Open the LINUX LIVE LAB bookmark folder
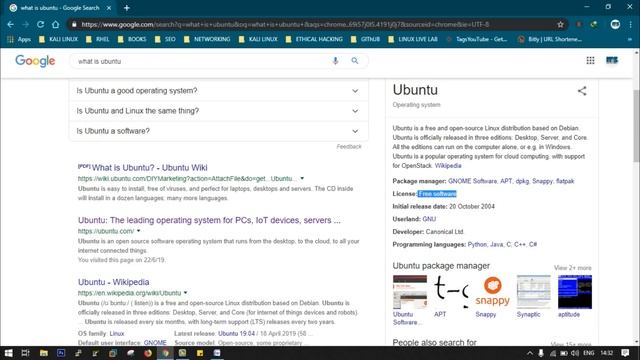Screen dimensions: 640x360 pos(413,39)
